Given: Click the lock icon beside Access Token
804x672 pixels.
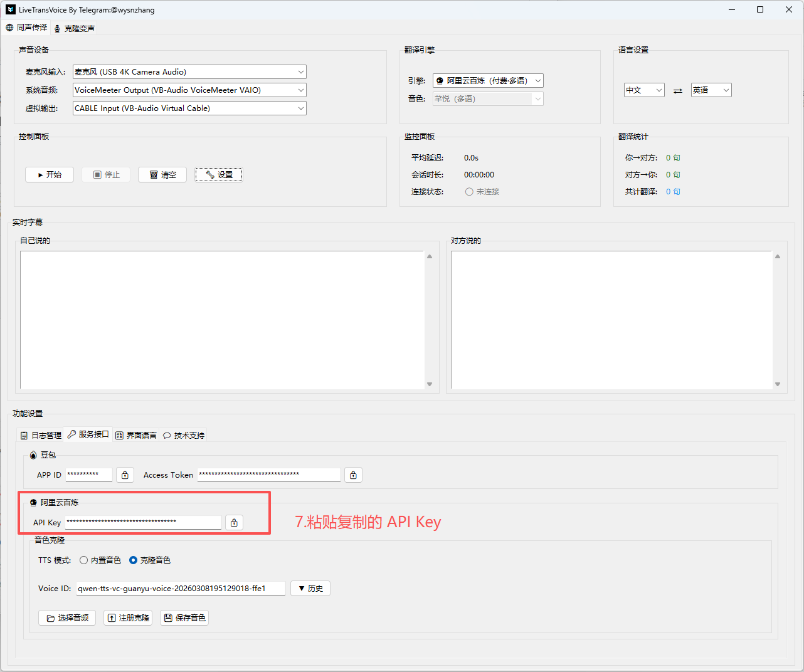Looking at the screenshot, I should [x=353, y=475].
